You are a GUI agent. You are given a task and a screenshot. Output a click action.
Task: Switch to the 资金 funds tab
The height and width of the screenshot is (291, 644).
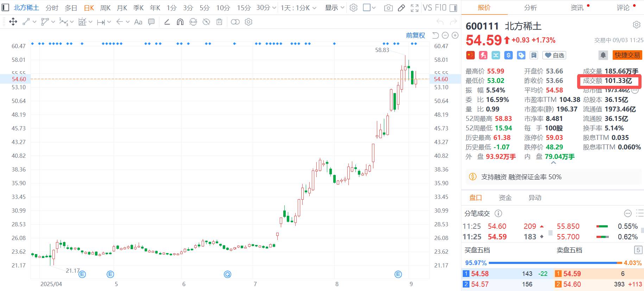[505, 198]
